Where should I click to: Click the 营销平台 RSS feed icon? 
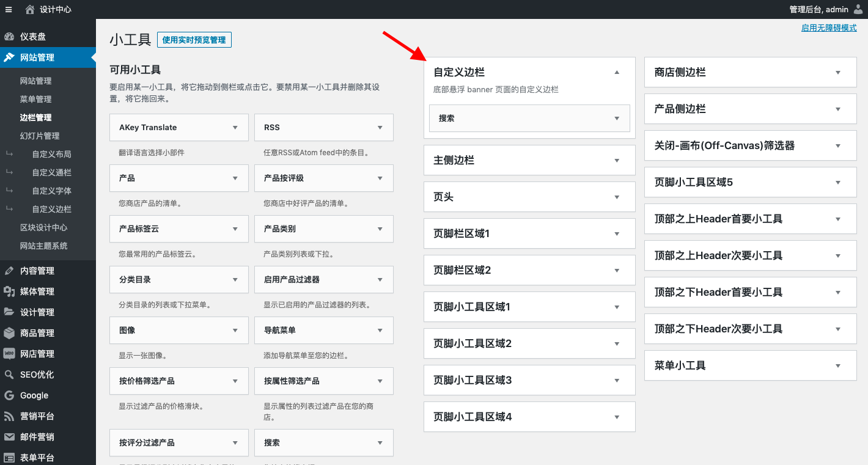pyautogui.click(x=9, y=416)
